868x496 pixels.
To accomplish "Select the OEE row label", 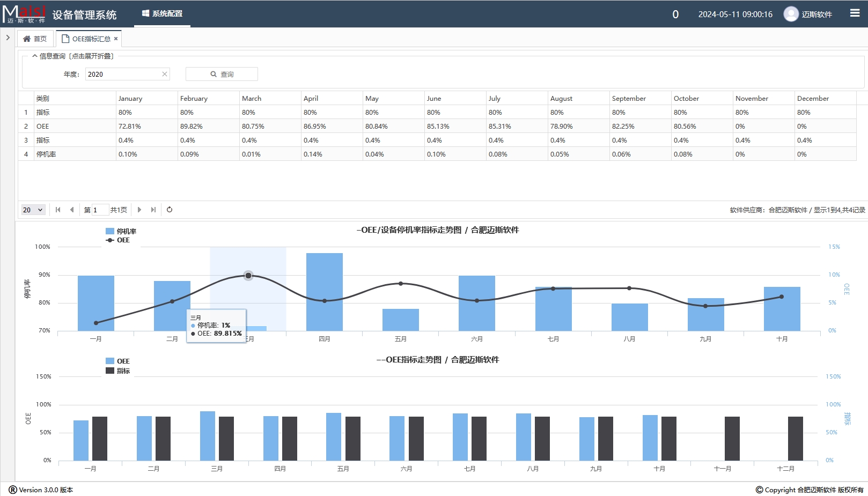I will (x=42, y=127).
